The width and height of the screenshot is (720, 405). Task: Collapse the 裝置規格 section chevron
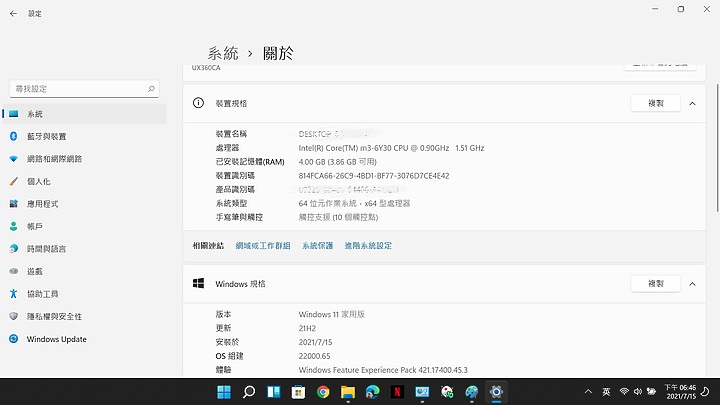(692, 104)
